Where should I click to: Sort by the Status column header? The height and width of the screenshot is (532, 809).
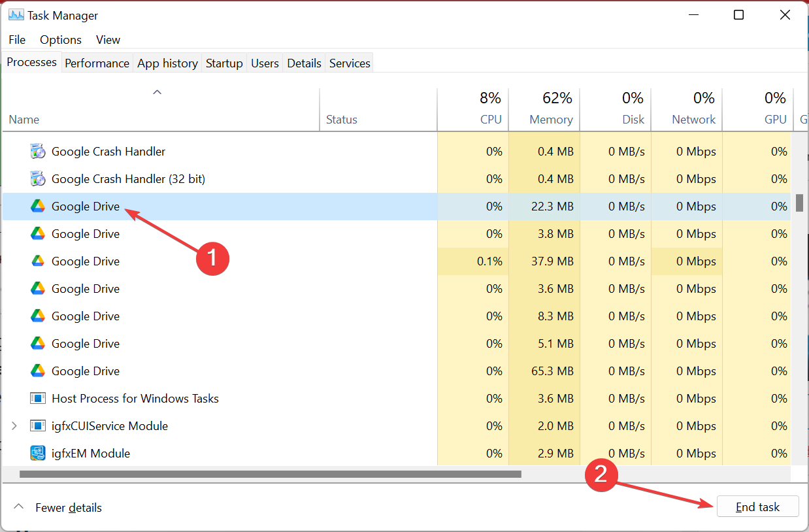point(378,109)
